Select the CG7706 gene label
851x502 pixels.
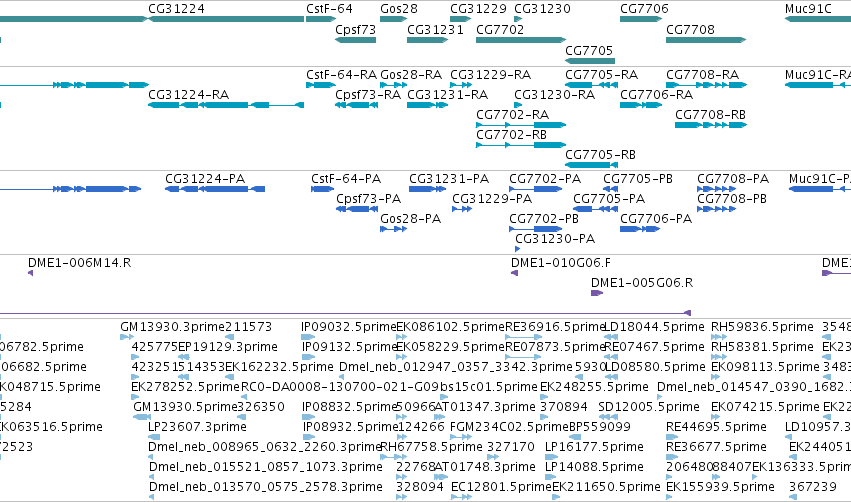644,9
